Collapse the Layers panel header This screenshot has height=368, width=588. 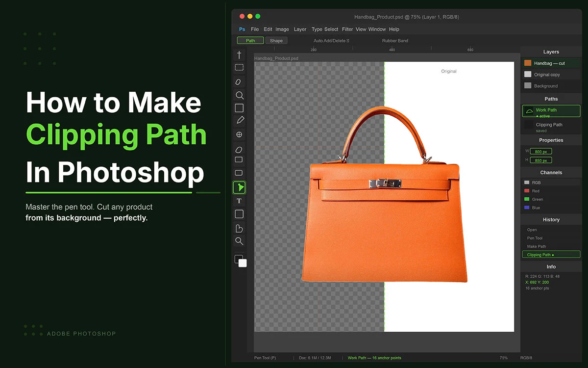[x=551, y=52]
